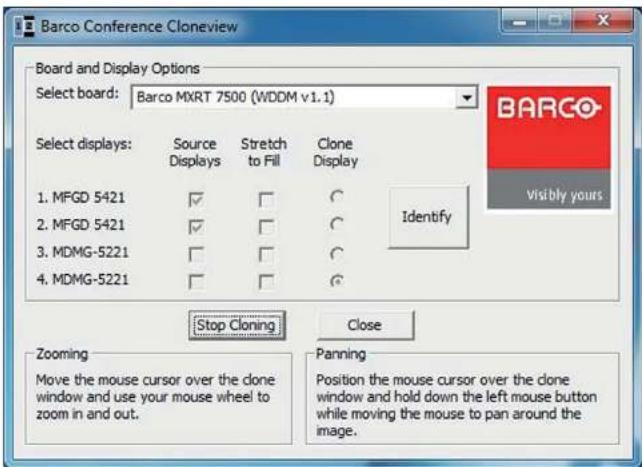
Task: Click the 'Board and Display Options' heading
Action: tap(118, 68)
